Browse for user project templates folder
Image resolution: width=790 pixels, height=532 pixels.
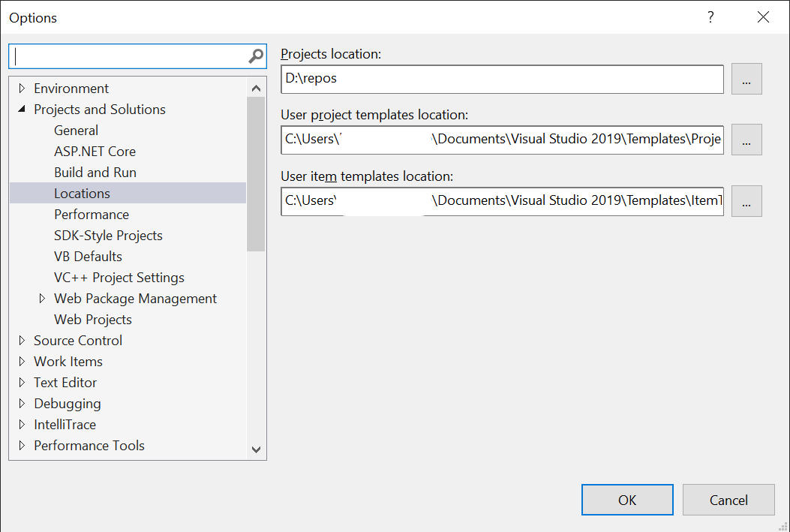(x=746, y=140)
